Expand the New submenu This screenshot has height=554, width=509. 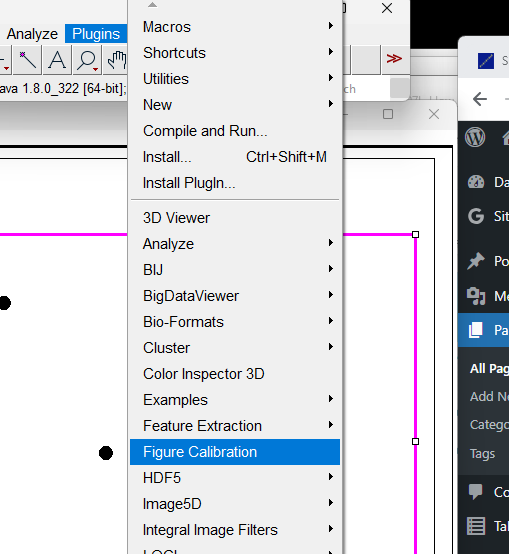click(235, 105)
